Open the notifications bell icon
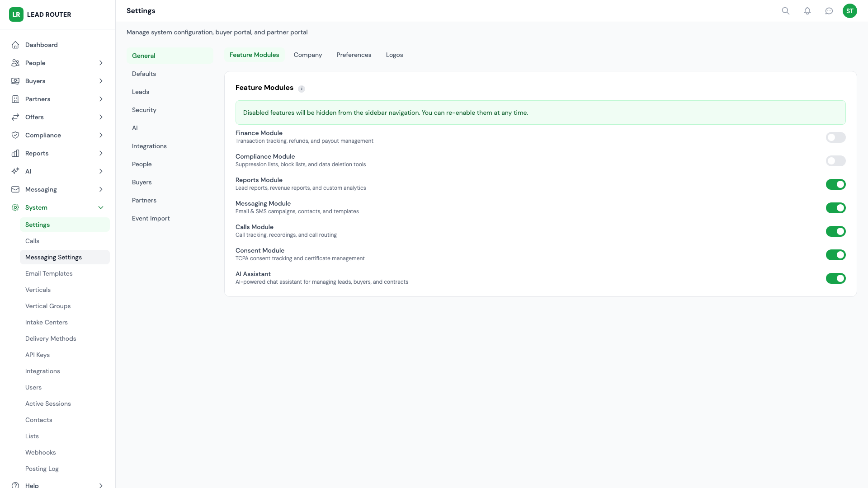Screen dimensions: 868x488 (x=807, y=11)
